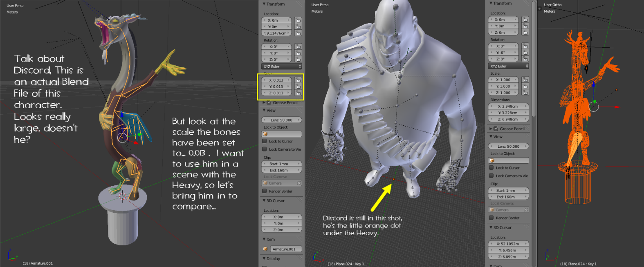Enable Render Border in Dimensions panel
The image size is (644, 267).
pos(491,218)
